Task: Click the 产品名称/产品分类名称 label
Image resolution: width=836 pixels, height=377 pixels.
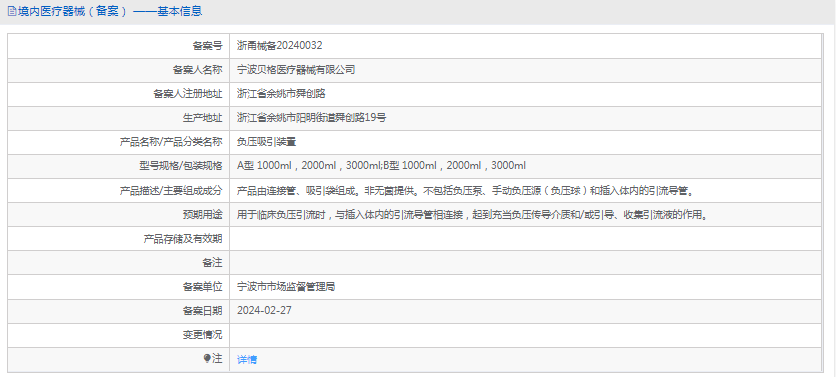Action: [171, 142]
